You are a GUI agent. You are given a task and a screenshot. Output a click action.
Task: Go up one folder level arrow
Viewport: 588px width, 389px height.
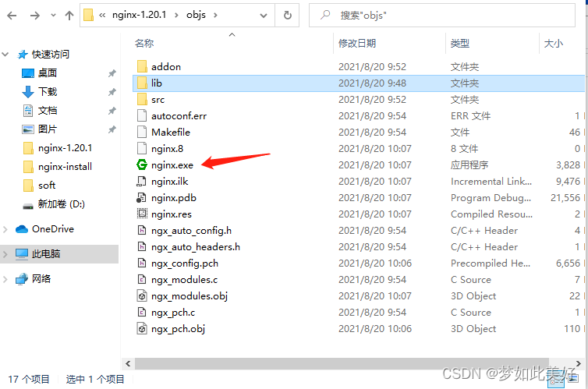[x=69, y=16]
